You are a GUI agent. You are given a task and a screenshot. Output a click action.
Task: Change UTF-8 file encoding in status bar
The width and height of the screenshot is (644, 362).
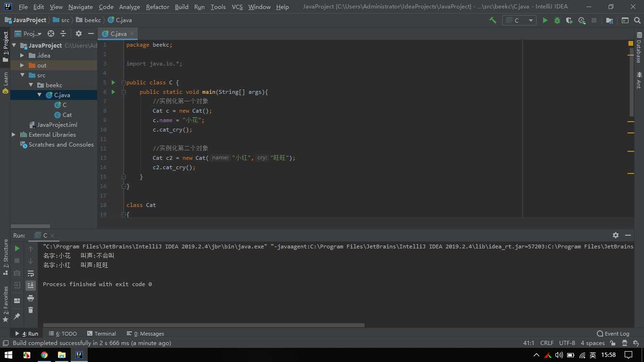(567, 343)
